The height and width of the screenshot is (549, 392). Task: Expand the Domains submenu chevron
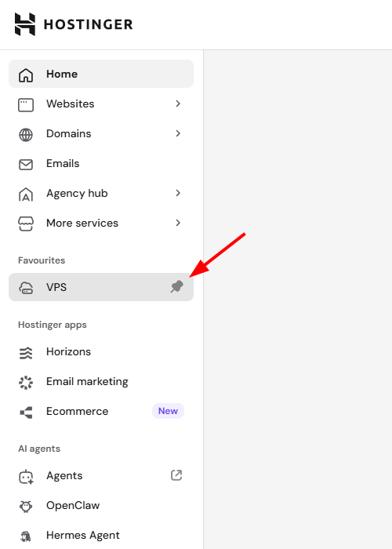(x=178, y=133)
